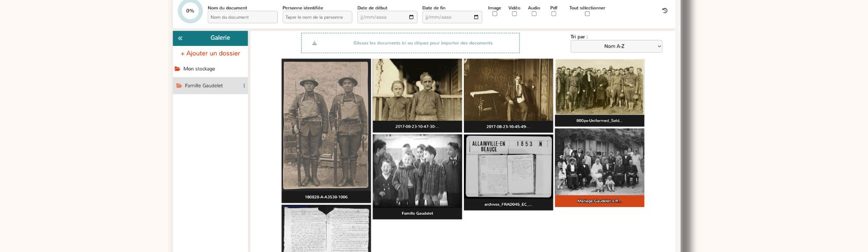
Task: Focus the Personne identifiée search field
Action: tap(318, 17)
